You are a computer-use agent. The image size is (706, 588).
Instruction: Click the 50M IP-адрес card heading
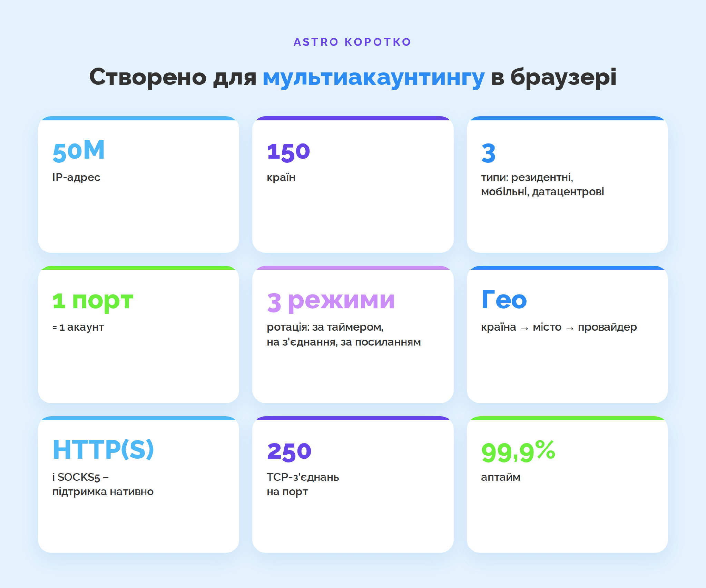click(x=78, y=151)
